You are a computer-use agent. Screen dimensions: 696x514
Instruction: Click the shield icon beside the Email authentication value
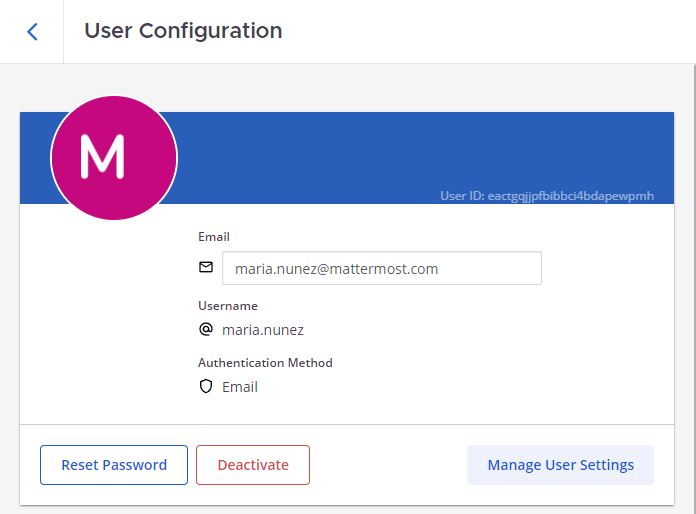click(206, 386)
